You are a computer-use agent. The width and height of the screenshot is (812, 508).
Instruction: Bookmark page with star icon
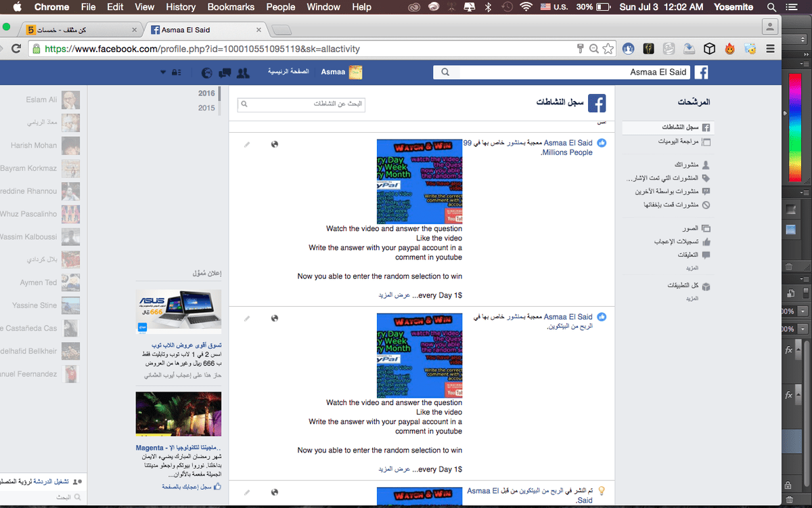pyautogui.click(x=608, y=49)
